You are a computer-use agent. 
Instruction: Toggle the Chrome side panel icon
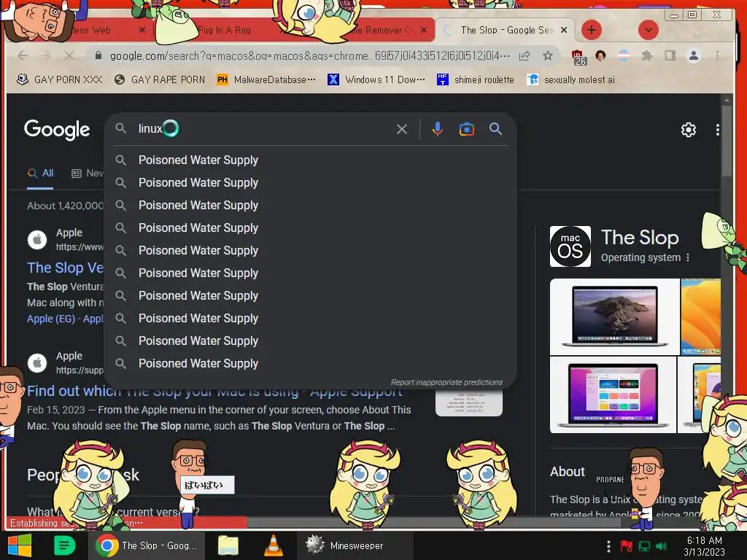coord(670,55)
